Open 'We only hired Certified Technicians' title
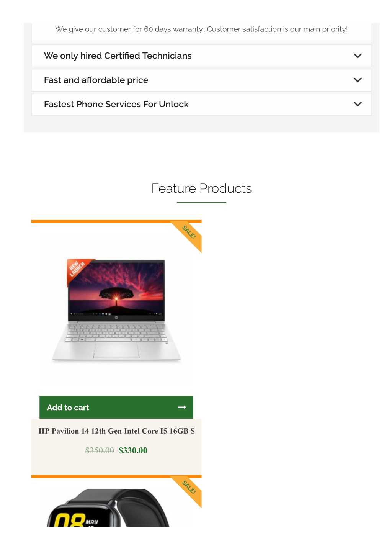392x555 pixels. click(118, 56)
